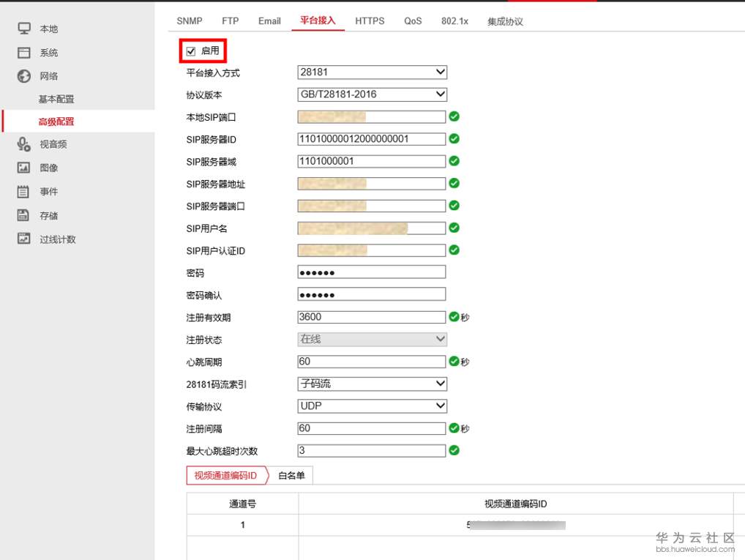Focus the SIP用户认证ID input field
The image size is (745, 560).
372,250
